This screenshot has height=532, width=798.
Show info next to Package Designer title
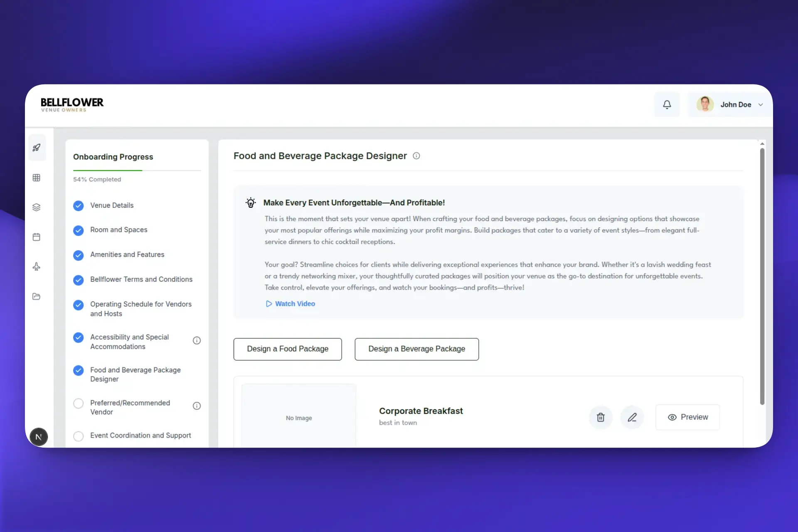[x=416, y=156]
